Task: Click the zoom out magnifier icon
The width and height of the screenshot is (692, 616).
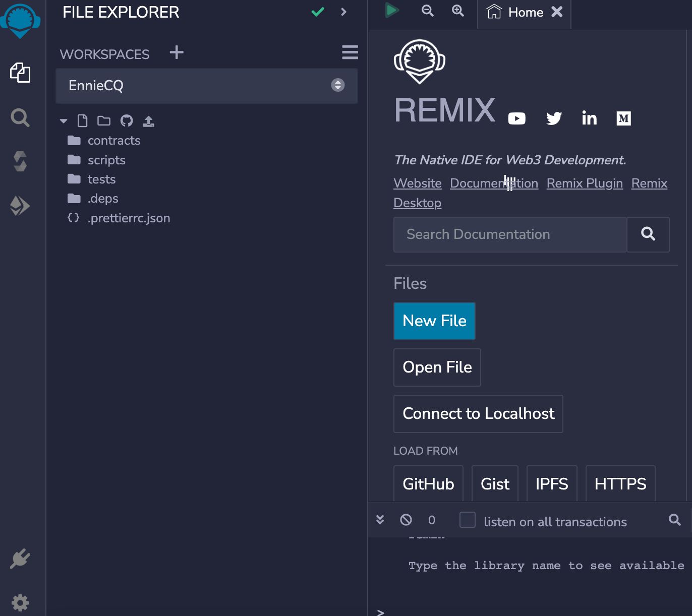Action: [x=428, y=11]
